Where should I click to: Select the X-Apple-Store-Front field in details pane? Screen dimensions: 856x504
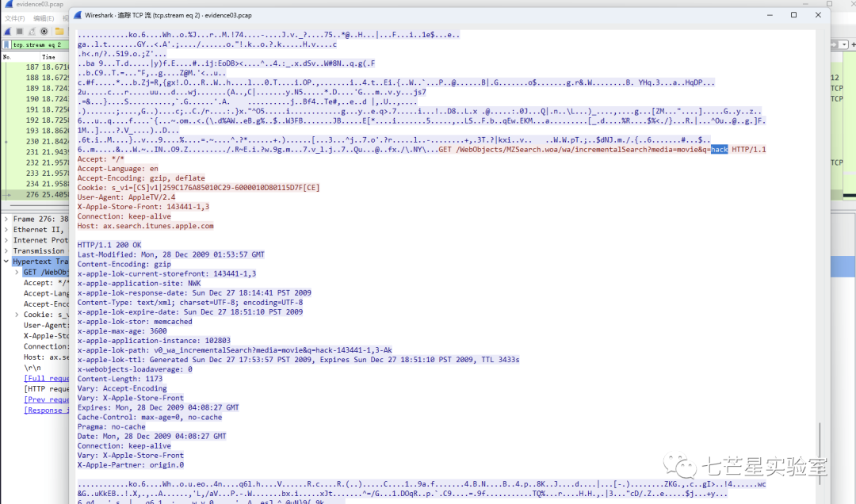(46, 336)
